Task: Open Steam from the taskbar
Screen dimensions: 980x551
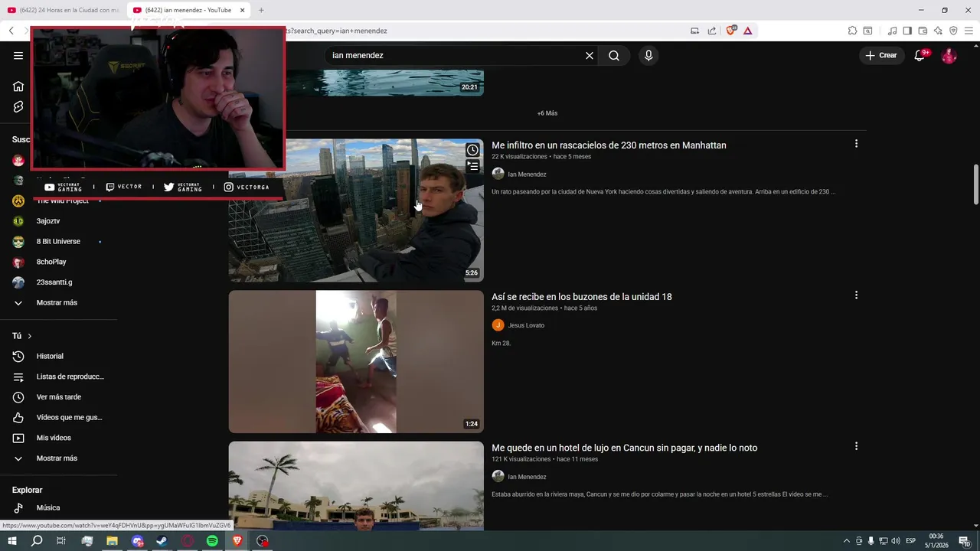Action: 162,541
